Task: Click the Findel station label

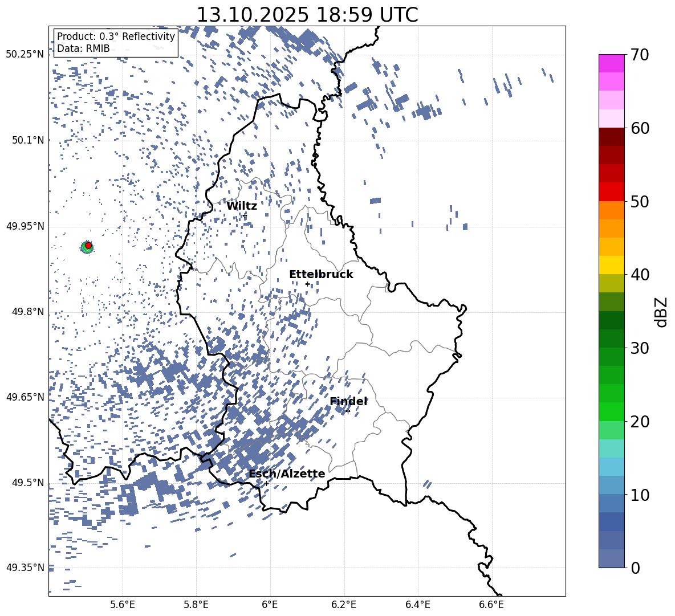Action: [x=348, y=401]
